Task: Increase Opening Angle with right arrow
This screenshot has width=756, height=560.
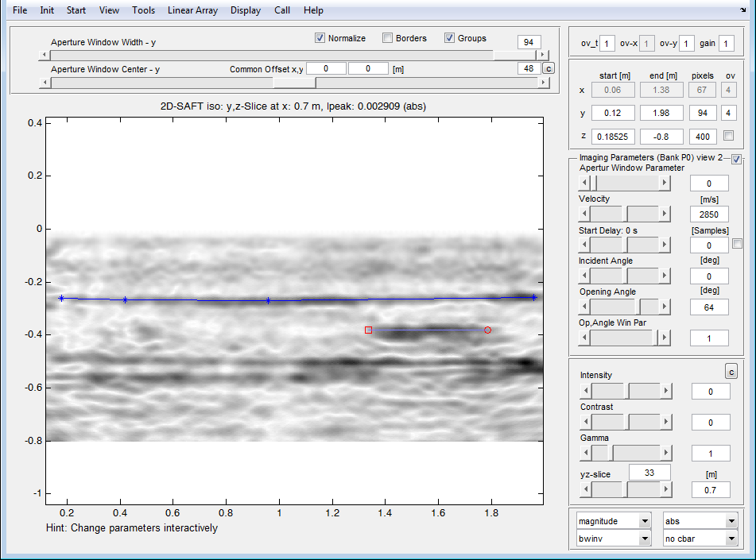Action: [x=665, y=307]
